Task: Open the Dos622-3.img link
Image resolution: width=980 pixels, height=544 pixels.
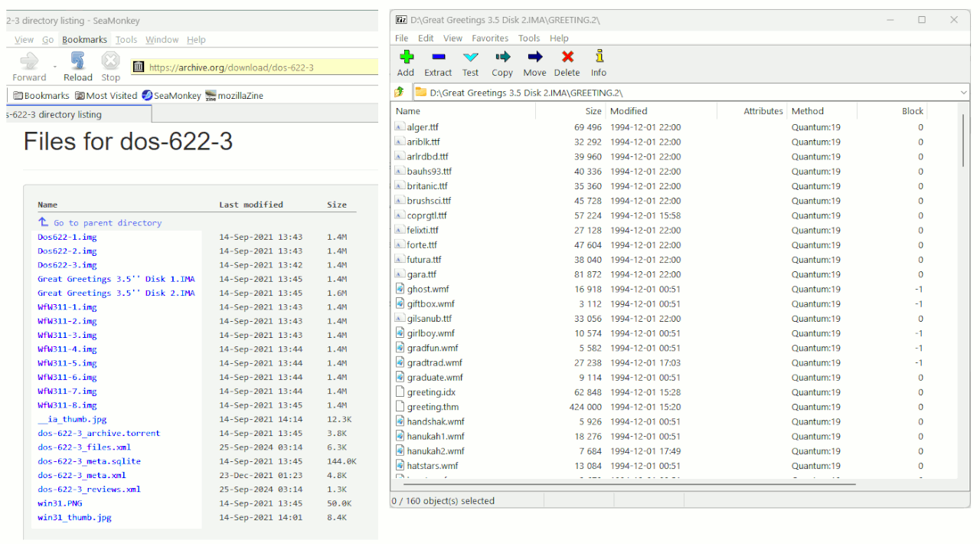Action: [67, 265]
